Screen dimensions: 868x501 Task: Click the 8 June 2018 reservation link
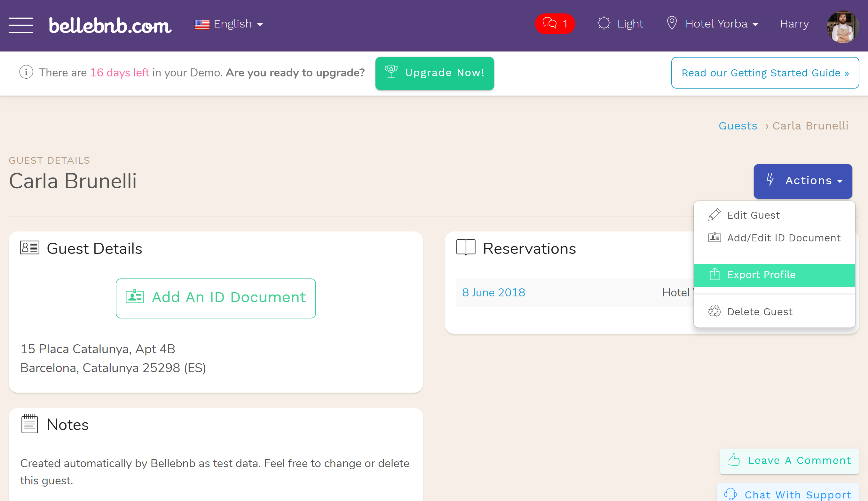[494, 292]
